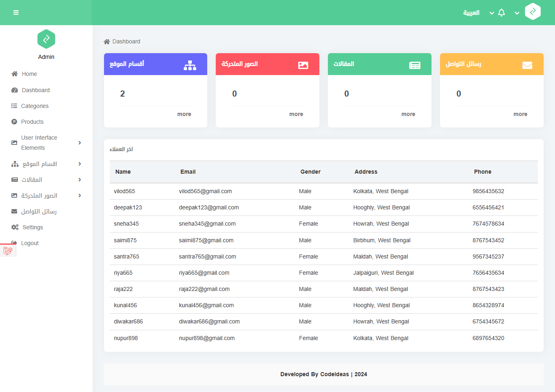Open the user profile avatar in header
This screenshot has width=555, height=392.
[532, 12]
